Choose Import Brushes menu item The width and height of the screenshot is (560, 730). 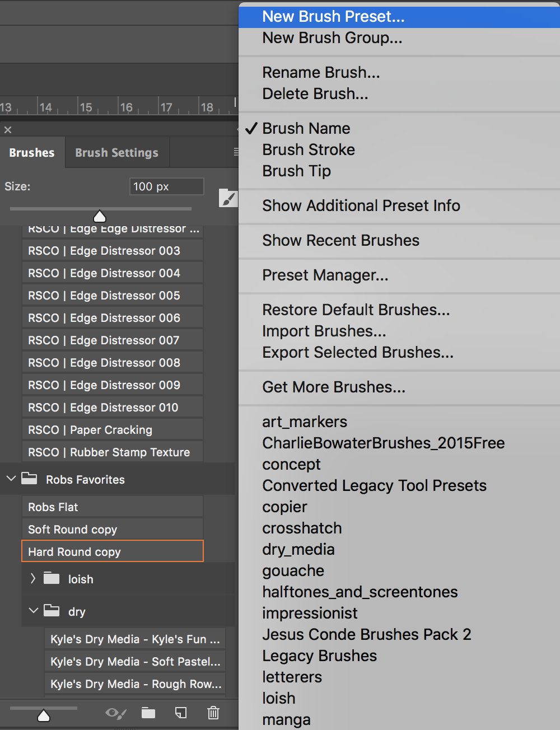coord(399,331)
